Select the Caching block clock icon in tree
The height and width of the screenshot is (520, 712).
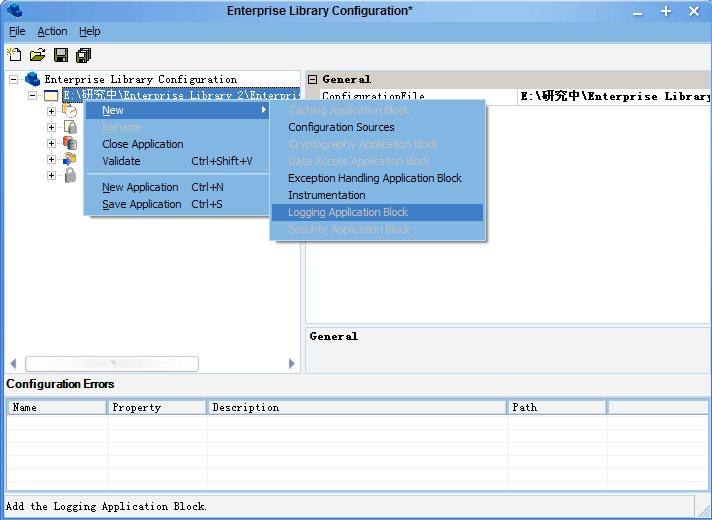(70, 110)
